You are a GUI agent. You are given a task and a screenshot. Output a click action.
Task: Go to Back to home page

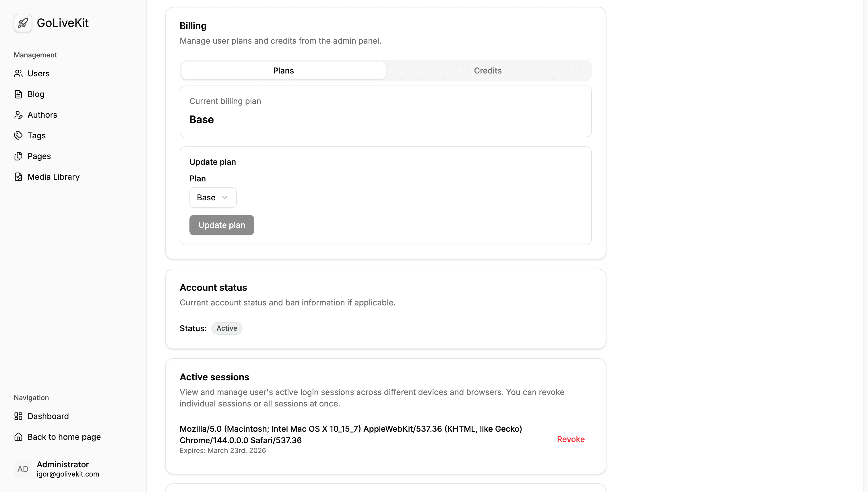(x=64, y=437)
